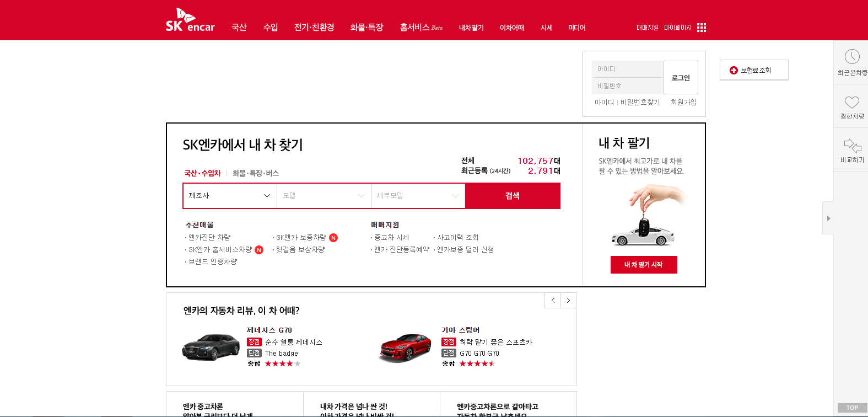The height and width of the screenshot is (417, 868).
Task: Click the 보험료조회 plus button
Action: point(754,70)
